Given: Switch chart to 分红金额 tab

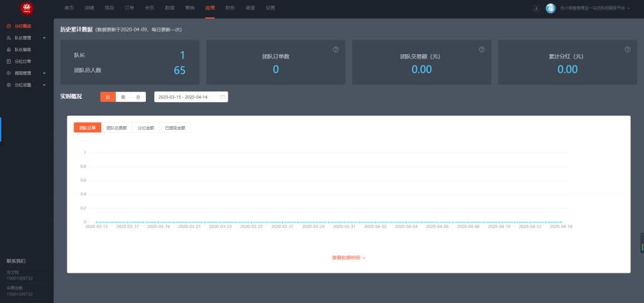Looking at the screenshot, I should coord(146,128).
